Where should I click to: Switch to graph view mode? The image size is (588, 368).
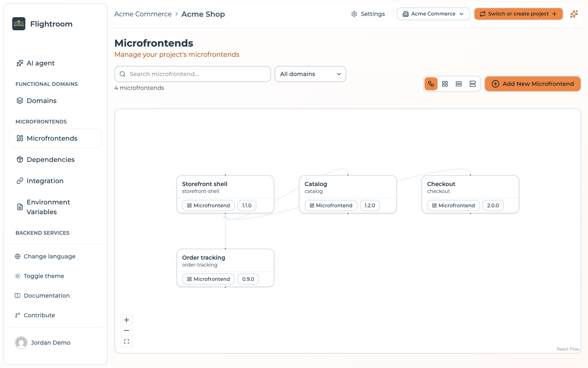(x=431, y=84)
